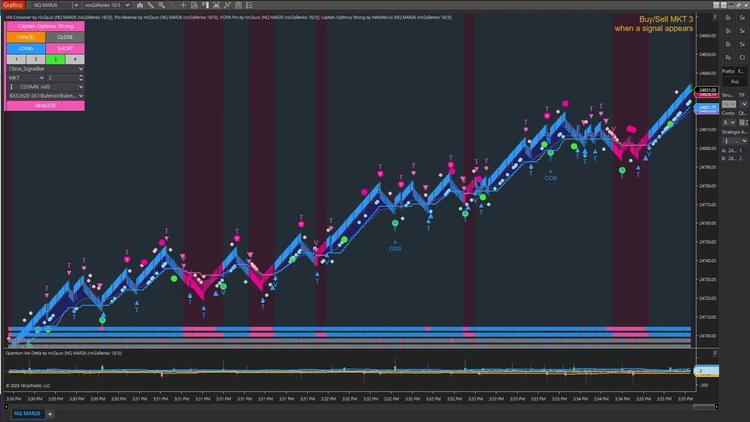Click the Rev button in Chart Trader
This screenshot has width=750, height=422.
[x=728, y=57]
